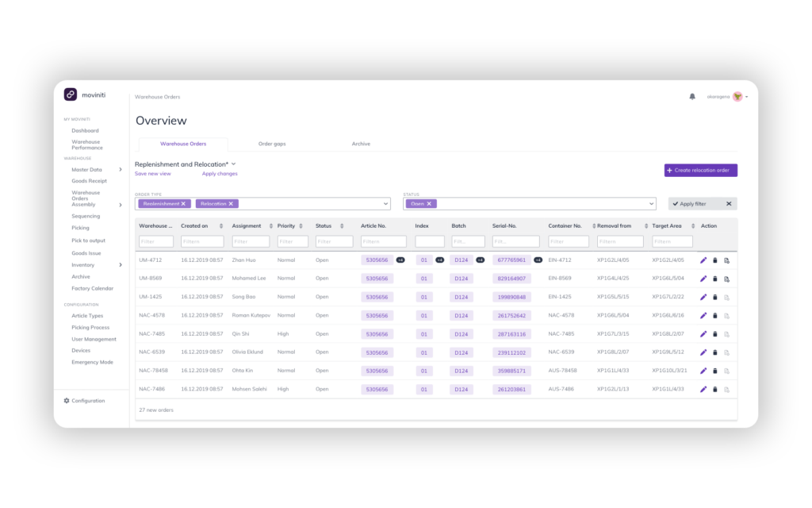Remove the Open status chip

pyautogui.click(x=429, y=204)
